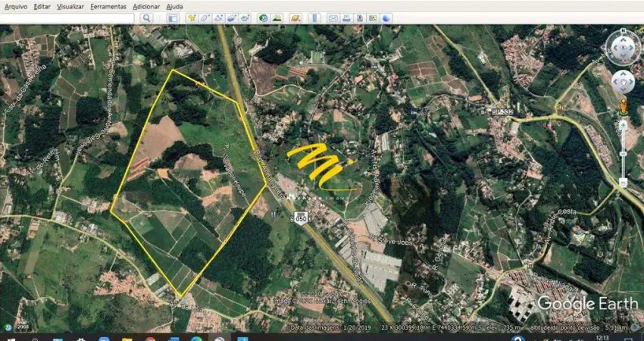Open the Arquivo menu
This screenshot has width=644, height=341.
(x=16, y=7)
